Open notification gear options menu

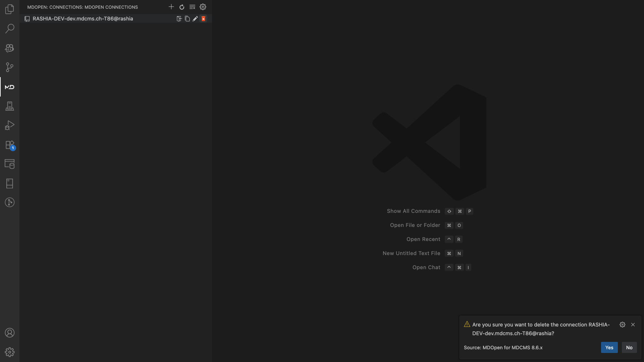coord(623,324)
